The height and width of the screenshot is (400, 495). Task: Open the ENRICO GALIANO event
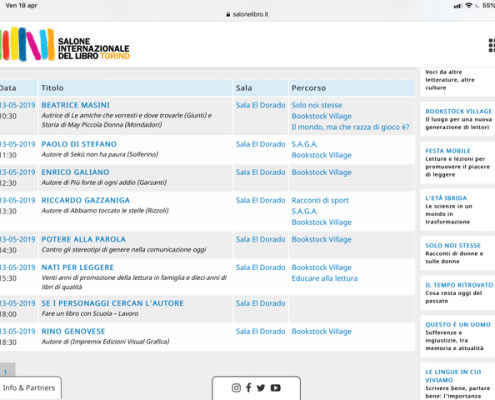[x=75, y=172]
